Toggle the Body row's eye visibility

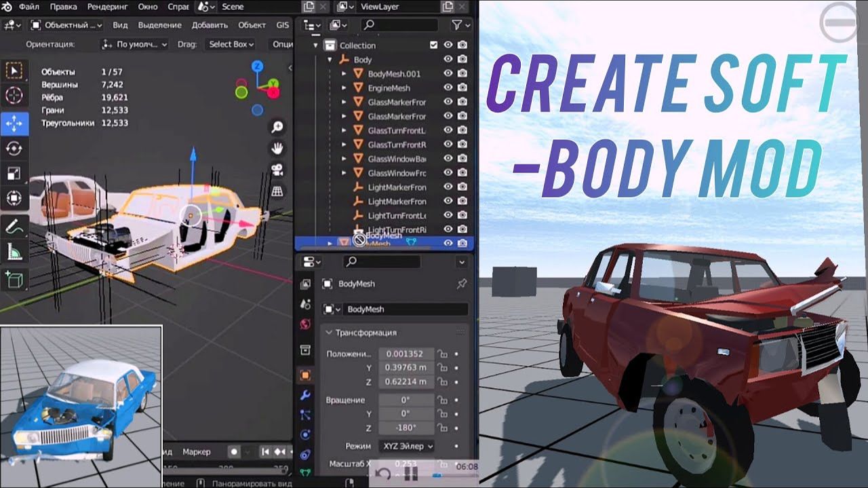448,59
